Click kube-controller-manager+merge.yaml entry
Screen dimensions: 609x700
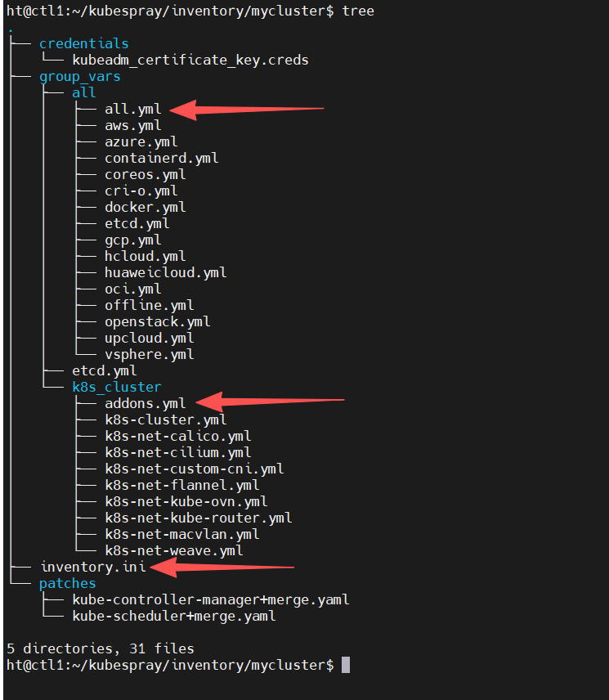pyautogui.click(x=211, y=599)
